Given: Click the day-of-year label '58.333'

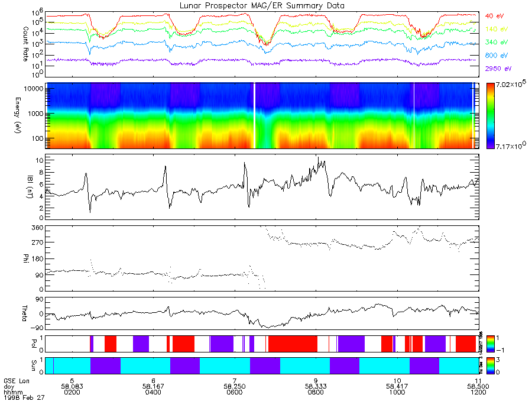Looking at the screenshot, I should 316,387.
